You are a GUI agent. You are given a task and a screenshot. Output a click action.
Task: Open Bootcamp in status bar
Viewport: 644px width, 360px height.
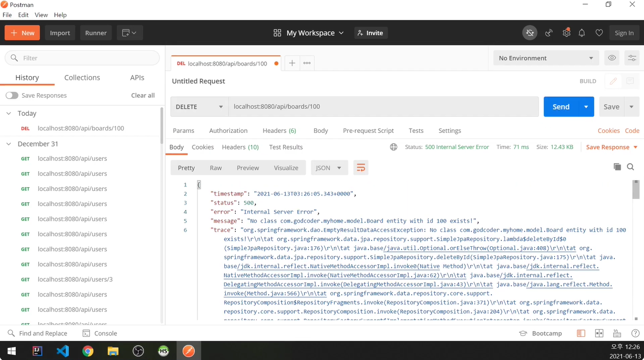pyautogui.click(x=540, y=333)
